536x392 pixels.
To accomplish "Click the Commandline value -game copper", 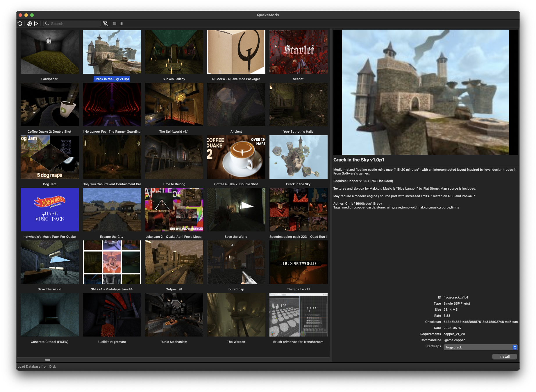I will click(454, 340).
